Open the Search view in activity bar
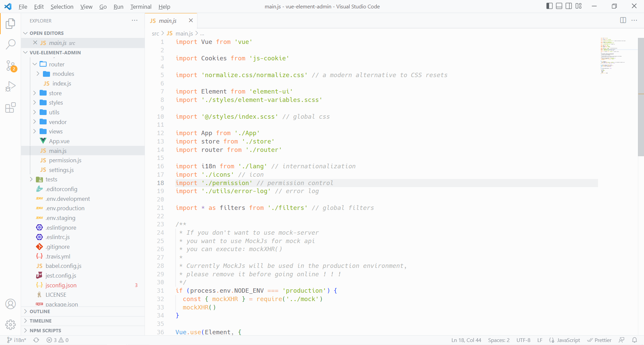The width and height of the screenshot is (644, 345). (10, 44)
